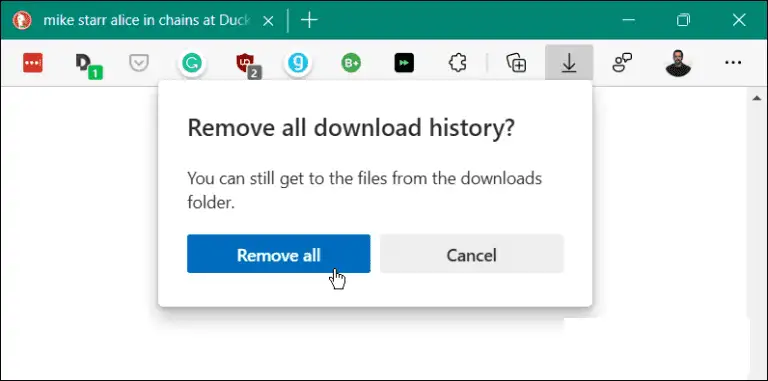The width and height of the screenshot is (768, 381).
Task: Open the Extensions puzzle piece menu
Action: (457, 63)
